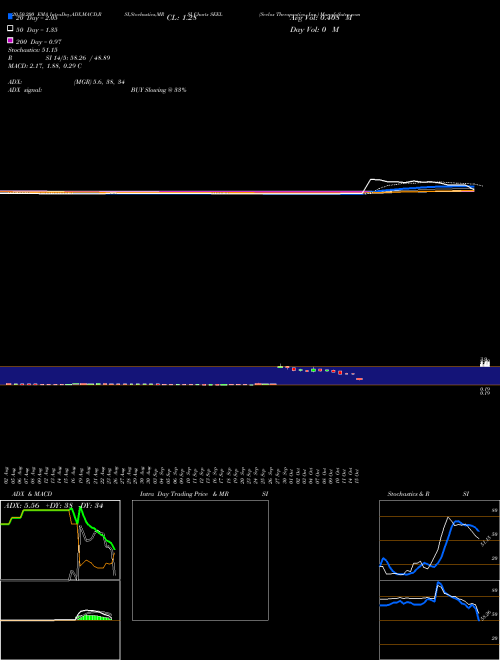
Task: Click the blue 20 Day EMA legend swatch
Action: (10, 16)
